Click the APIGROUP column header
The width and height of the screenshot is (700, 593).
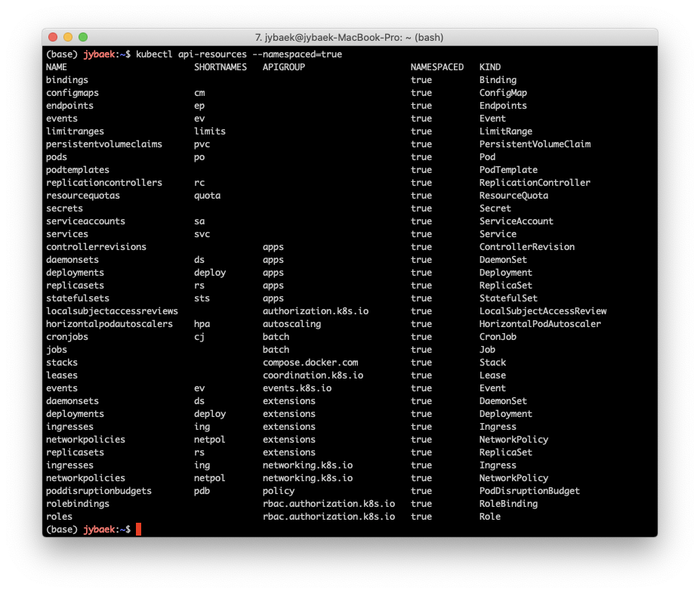tap(283, 67)
